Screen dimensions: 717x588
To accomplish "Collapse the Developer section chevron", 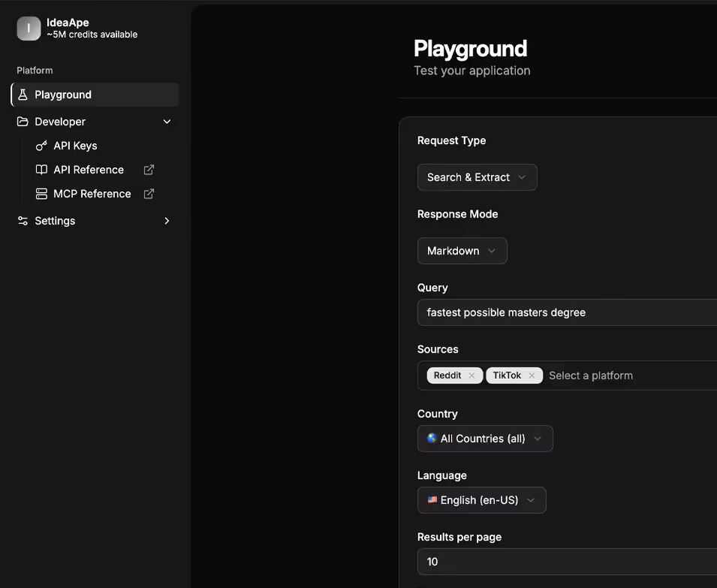I will [x=167, y=122].
